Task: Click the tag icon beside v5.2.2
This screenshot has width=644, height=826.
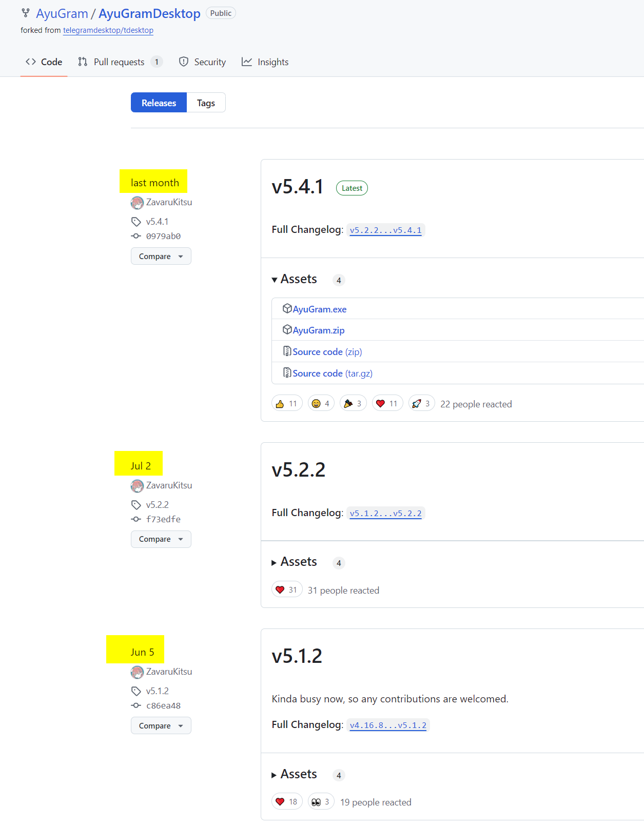Action: pyautogui.click(x=136, y=505)
